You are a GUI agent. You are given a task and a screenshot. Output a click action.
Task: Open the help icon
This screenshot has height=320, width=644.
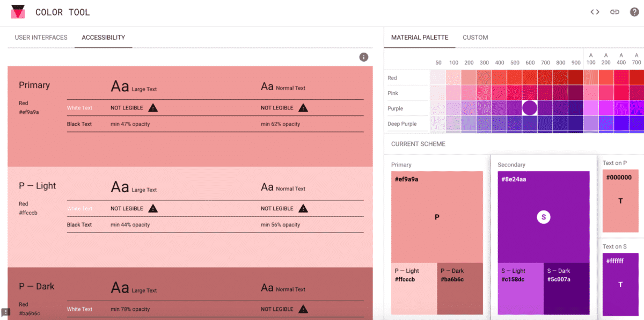click(x=635, y=11)
